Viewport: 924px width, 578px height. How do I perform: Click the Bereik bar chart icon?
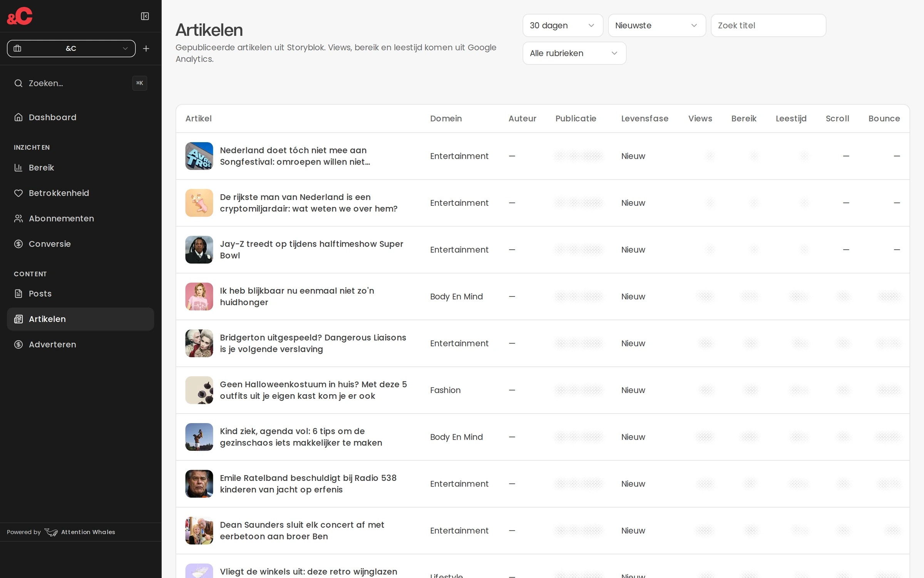18,168
